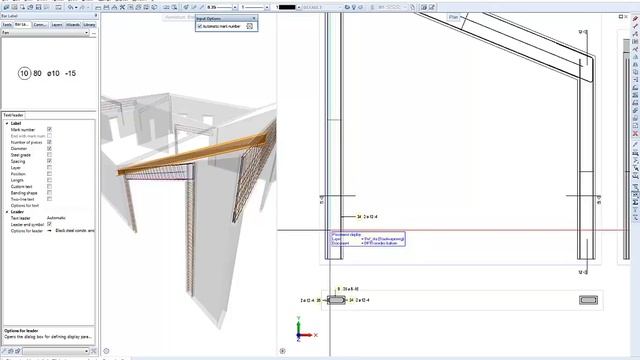The width and height of the screenshot is (640, 360).
Task: Click the last icon right of bottom palette dropdown
Action: tap(93, 351)
